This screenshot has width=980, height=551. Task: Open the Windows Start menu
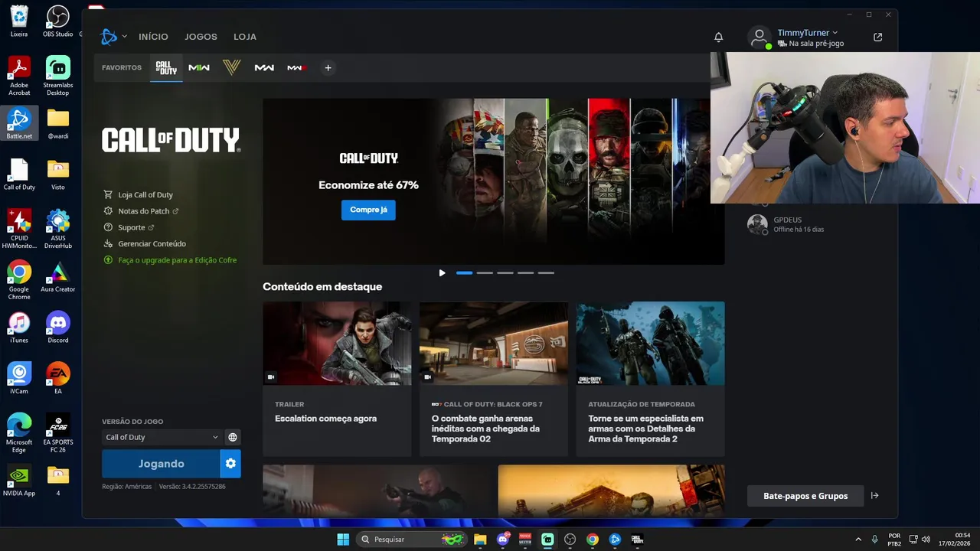(x=343, y=540)
